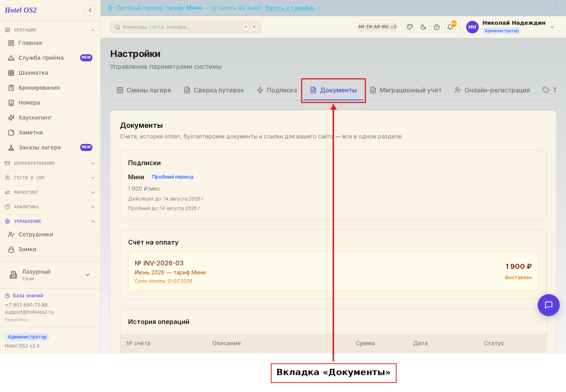The width and height of the screenshot is (566, 392).
Task: Click the Статус column header
Action: tap(494, 343)
